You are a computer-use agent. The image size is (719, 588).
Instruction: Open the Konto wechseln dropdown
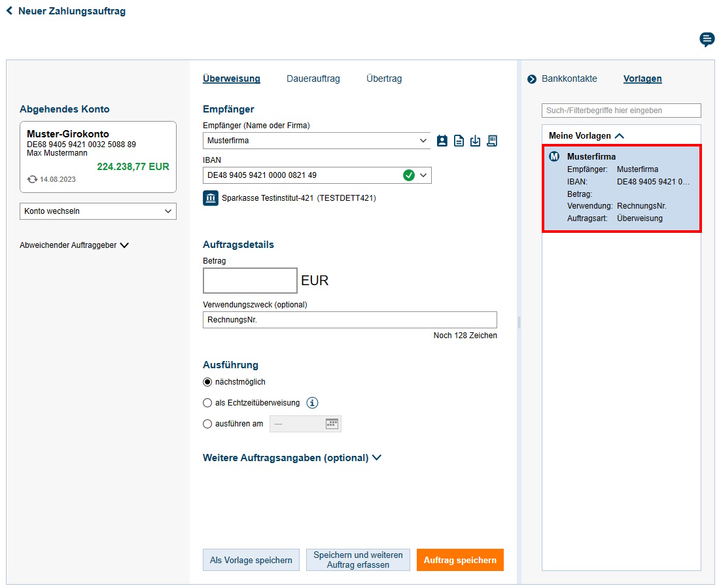[x=98, y=211]
